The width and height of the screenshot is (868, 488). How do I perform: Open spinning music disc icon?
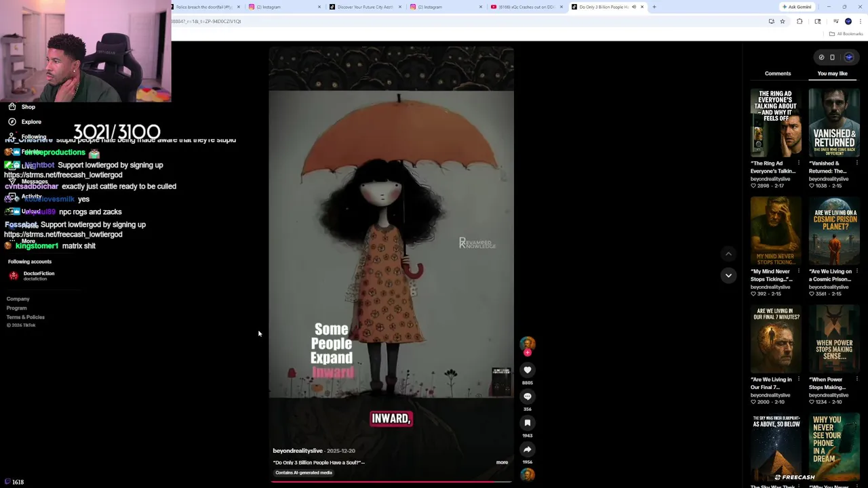527,475
